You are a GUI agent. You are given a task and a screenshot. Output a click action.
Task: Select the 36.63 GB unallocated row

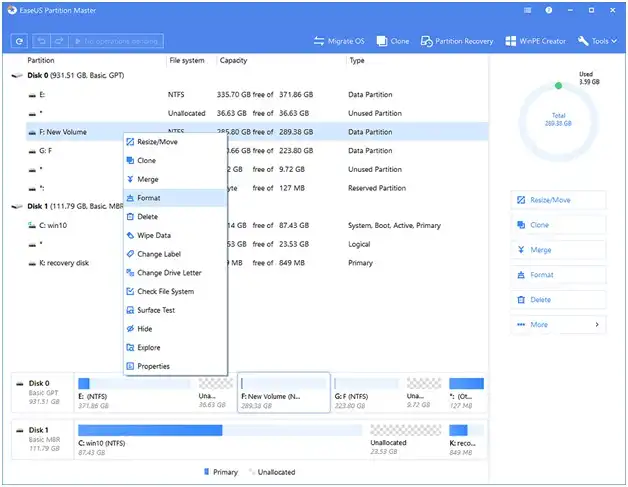pyautogui.click(x=256, y=113)
